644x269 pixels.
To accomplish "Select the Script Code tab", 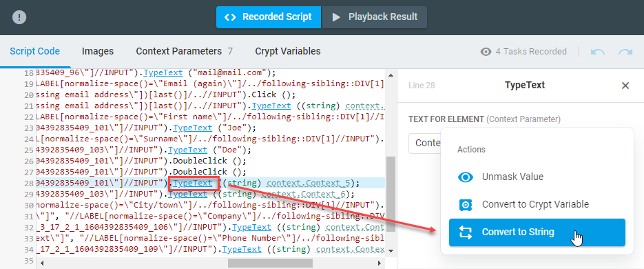I will tap(35, 52).
